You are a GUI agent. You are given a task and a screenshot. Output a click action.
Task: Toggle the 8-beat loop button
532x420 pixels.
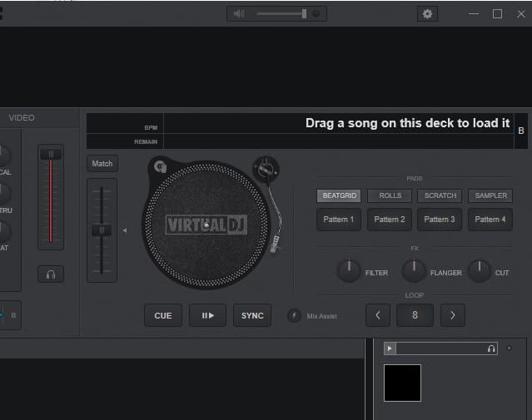click(x=415, y=316)
